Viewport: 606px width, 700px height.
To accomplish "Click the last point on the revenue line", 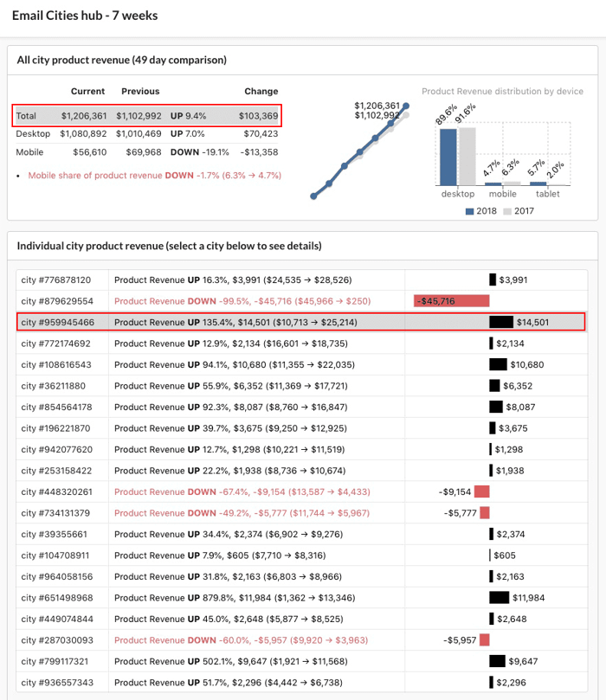I will tap(406, 106).
